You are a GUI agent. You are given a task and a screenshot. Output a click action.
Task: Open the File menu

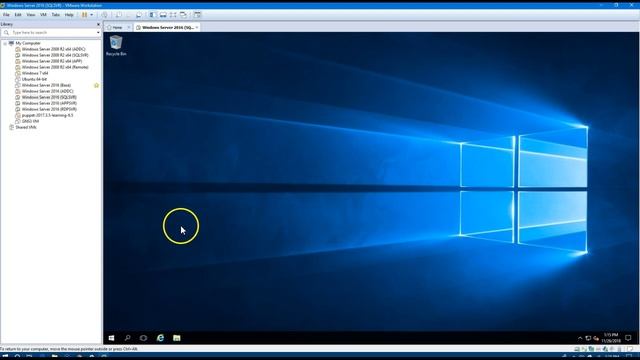(x=6, y=15)
